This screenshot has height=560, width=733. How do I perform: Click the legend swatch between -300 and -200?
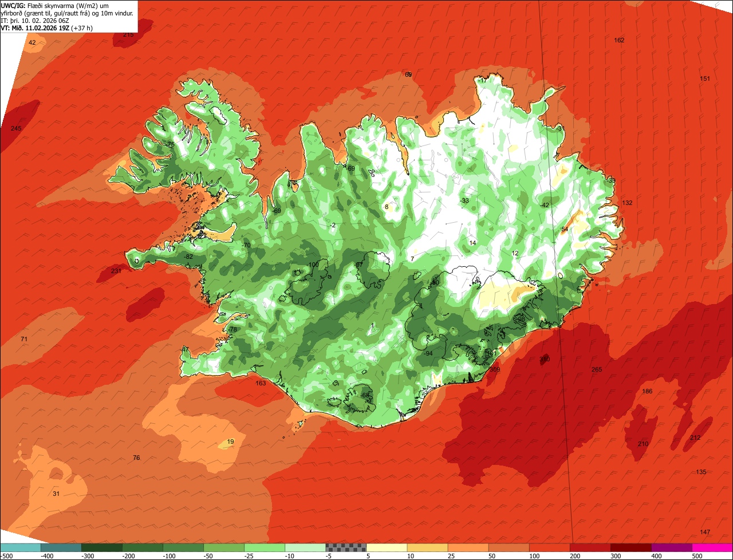[x=102, y=547]
